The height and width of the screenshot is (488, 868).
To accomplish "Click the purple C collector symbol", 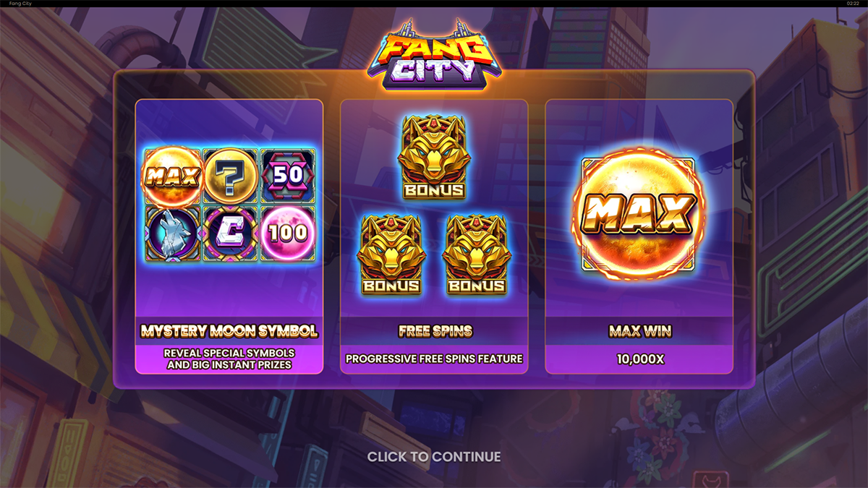I will click(231, 234).
